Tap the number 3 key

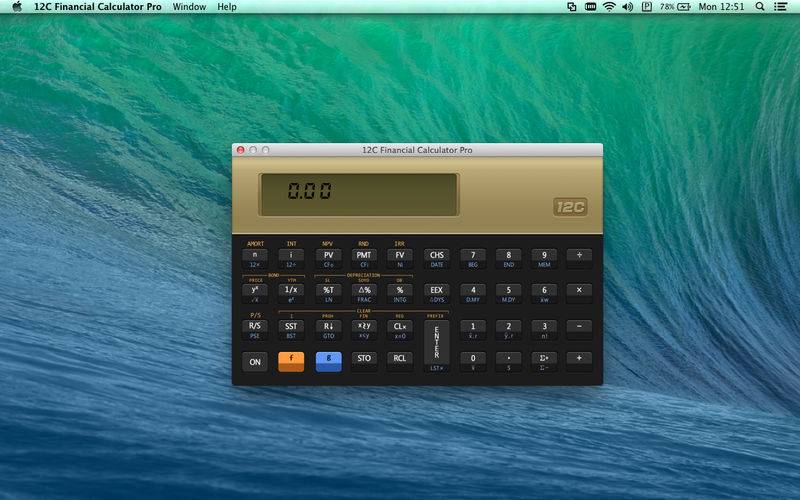[544, 330]
